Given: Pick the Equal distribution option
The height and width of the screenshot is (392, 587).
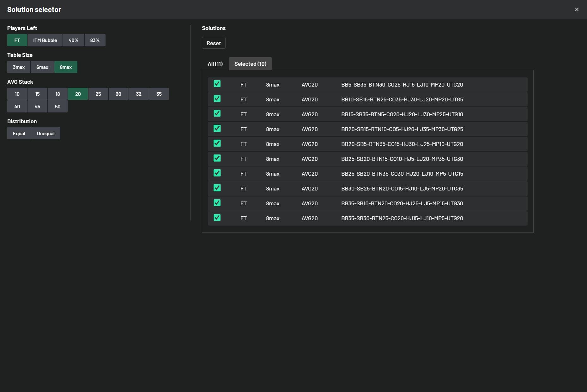Looking at the screenshot, I should pyautogui.click(x=19, y=134).
